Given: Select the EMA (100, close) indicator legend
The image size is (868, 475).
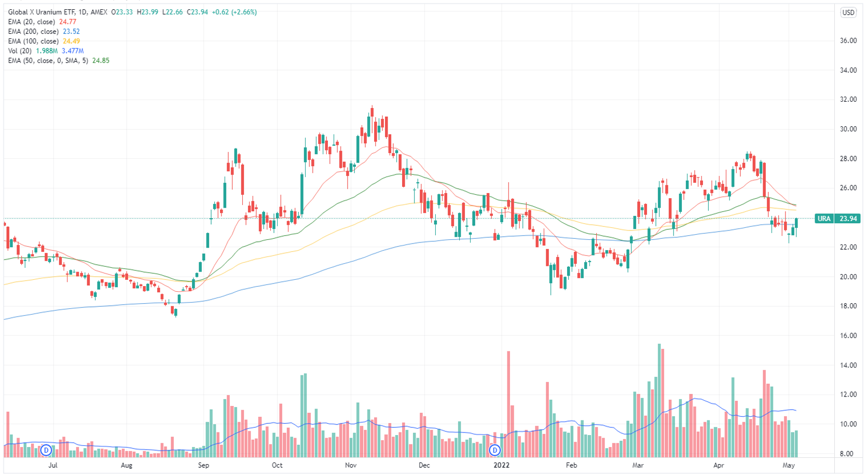Looking at the screenshot, I should point(33,41).
